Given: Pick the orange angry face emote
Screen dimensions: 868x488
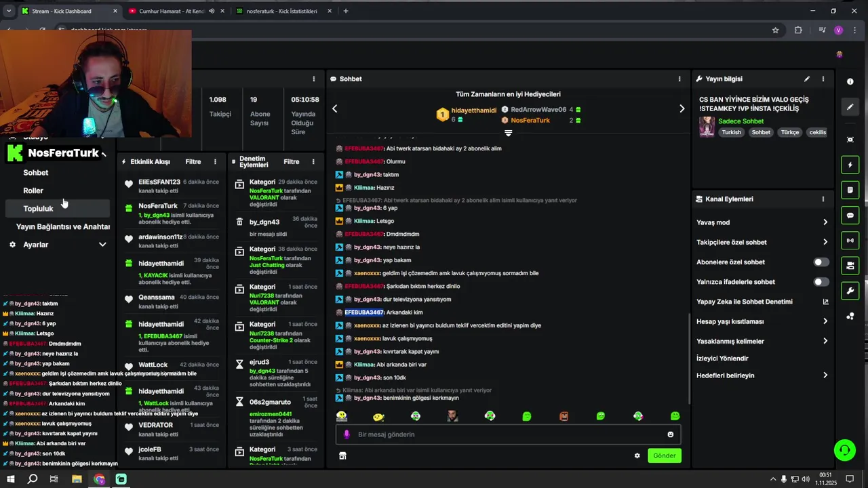Looking at the screenshot, I should tap(564, 416).
